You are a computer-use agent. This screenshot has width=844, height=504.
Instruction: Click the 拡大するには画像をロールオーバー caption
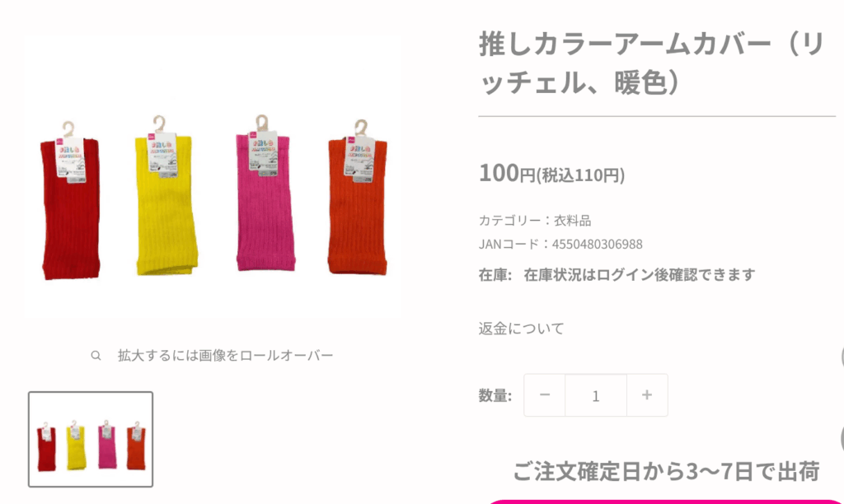click(226, 356)
